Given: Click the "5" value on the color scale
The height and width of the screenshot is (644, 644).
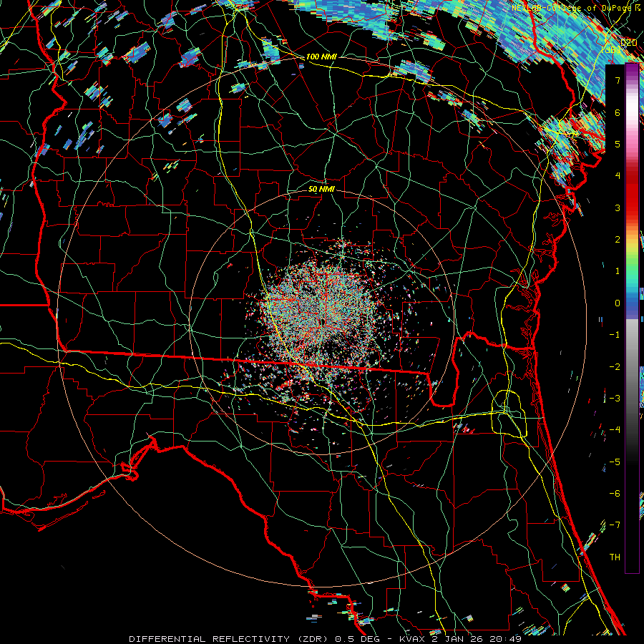Looking at the screenshot, I should (x=618, y=144).
